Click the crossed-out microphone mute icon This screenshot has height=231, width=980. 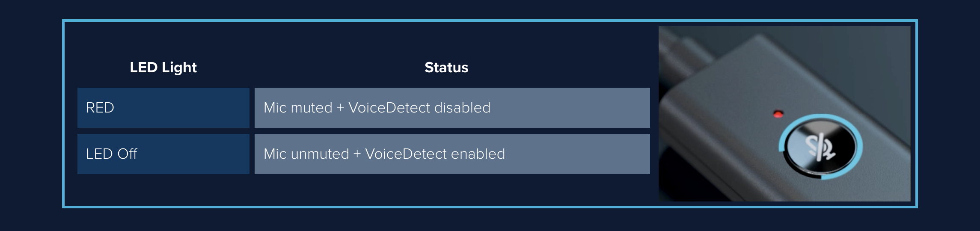(x=820, y=148)
